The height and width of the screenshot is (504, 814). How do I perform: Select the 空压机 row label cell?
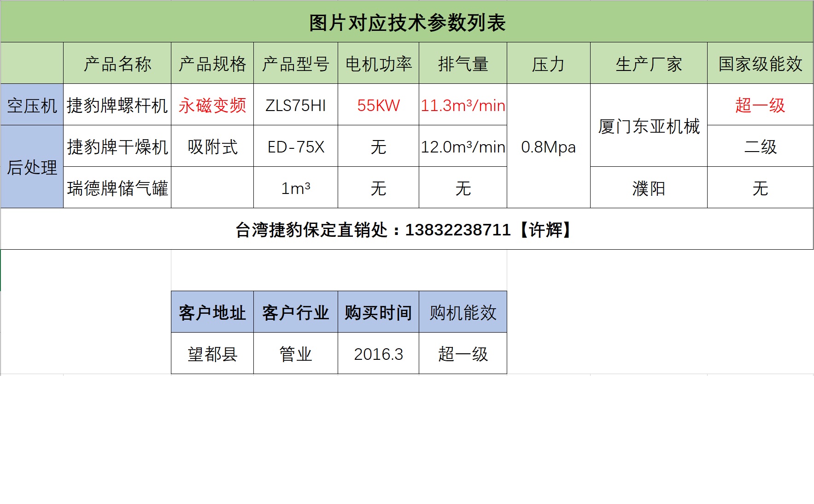(32, 105)
